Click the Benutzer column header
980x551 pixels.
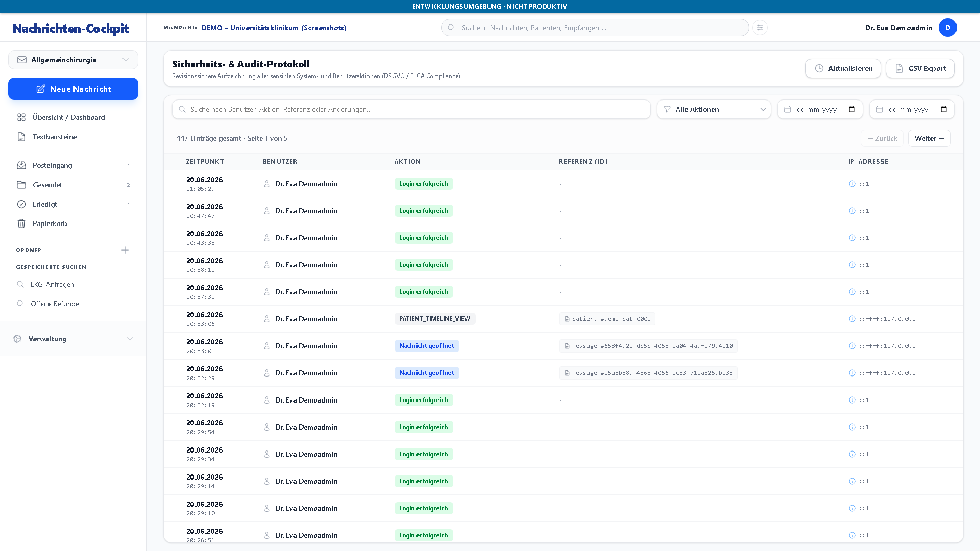280,162
